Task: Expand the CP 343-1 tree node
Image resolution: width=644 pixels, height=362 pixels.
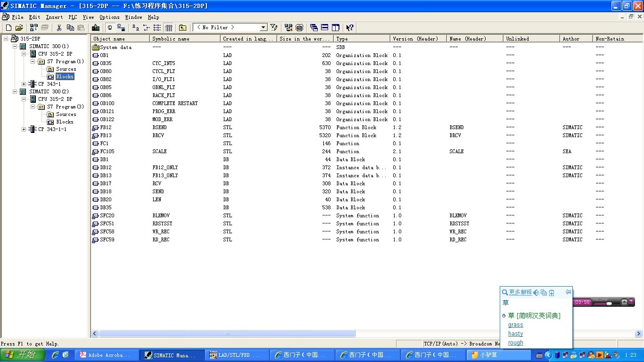Action: click(24, 84)
